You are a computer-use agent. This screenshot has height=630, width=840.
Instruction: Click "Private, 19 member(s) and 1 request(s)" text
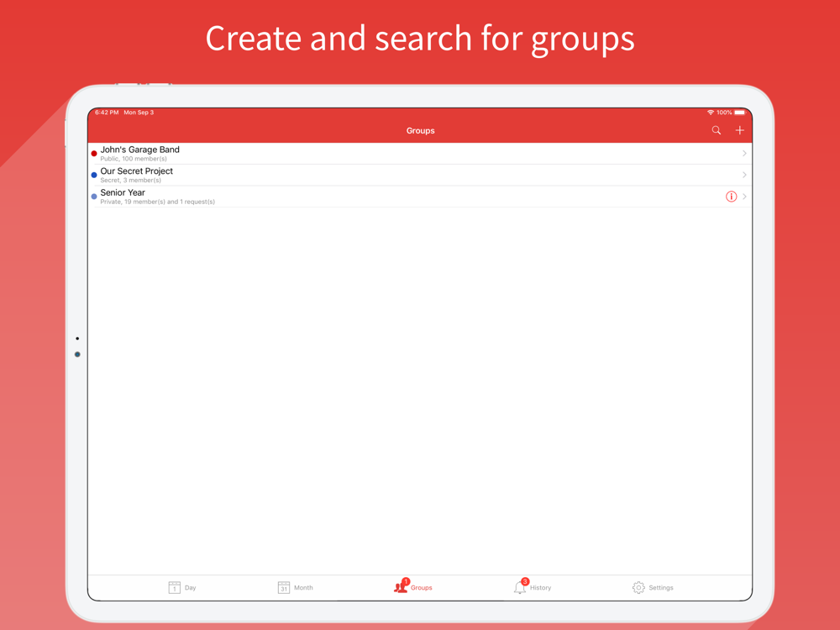(x=158, y=202)
